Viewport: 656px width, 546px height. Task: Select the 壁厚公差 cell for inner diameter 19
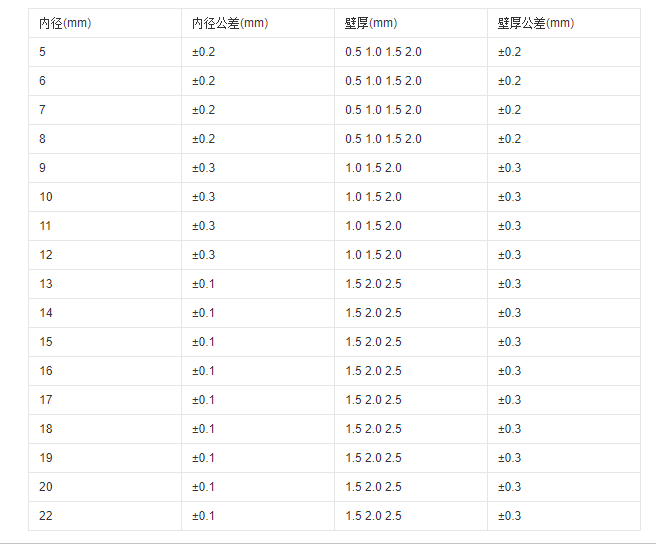point(509,458)
